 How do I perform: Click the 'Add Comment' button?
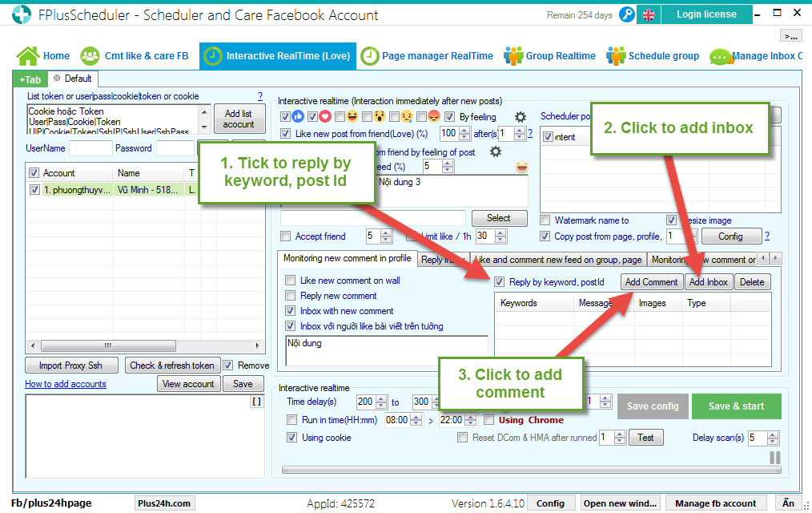click(651, 282)
